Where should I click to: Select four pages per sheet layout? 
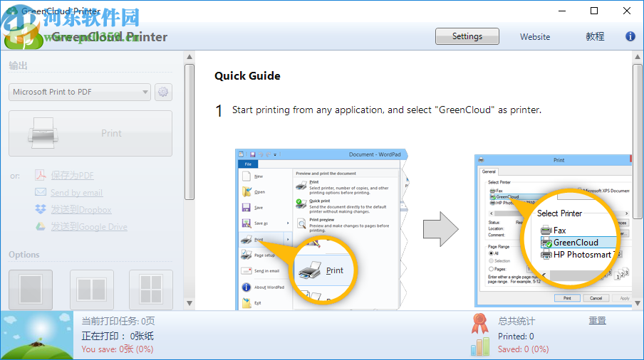[151, 290]
